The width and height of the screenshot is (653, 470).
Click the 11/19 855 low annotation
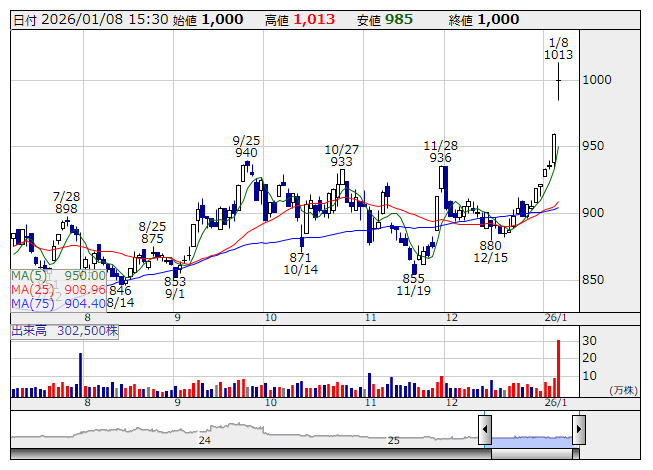click(x=413, y=284)
